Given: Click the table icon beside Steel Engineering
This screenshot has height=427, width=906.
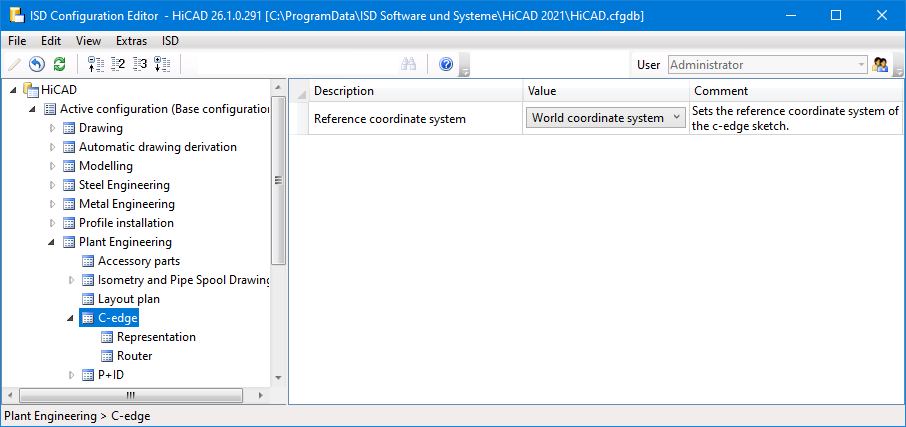Looking at the screenshot, I should [x=69, y=185].
